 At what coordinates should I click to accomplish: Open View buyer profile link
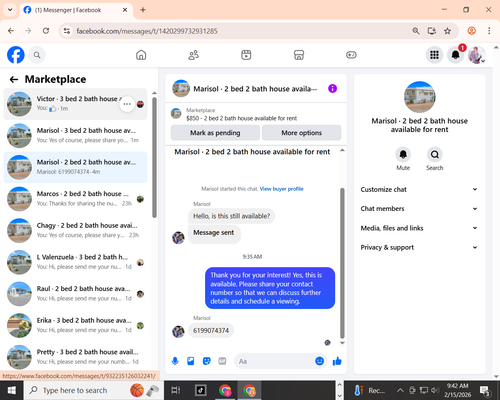pyautogui.click(x=281, y=189)
